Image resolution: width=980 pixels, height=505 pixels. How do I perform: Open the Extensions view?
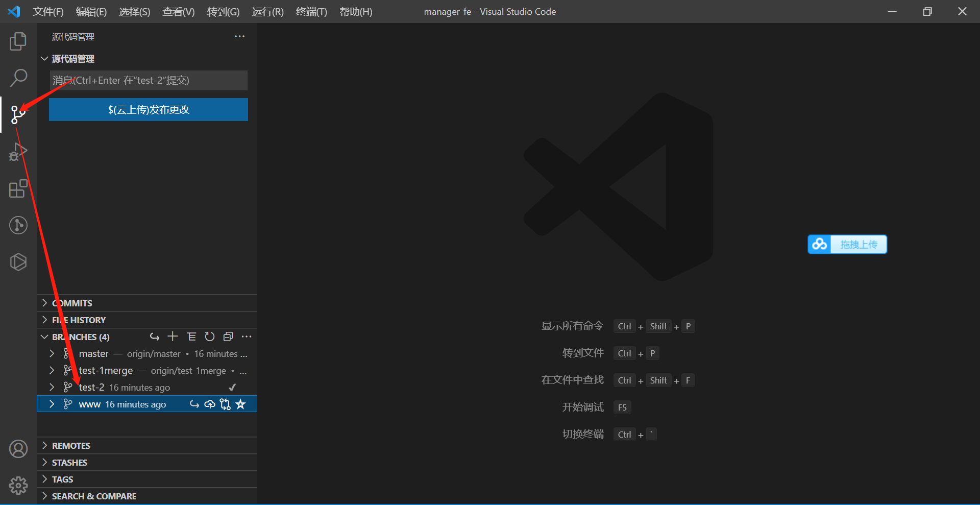18,188
